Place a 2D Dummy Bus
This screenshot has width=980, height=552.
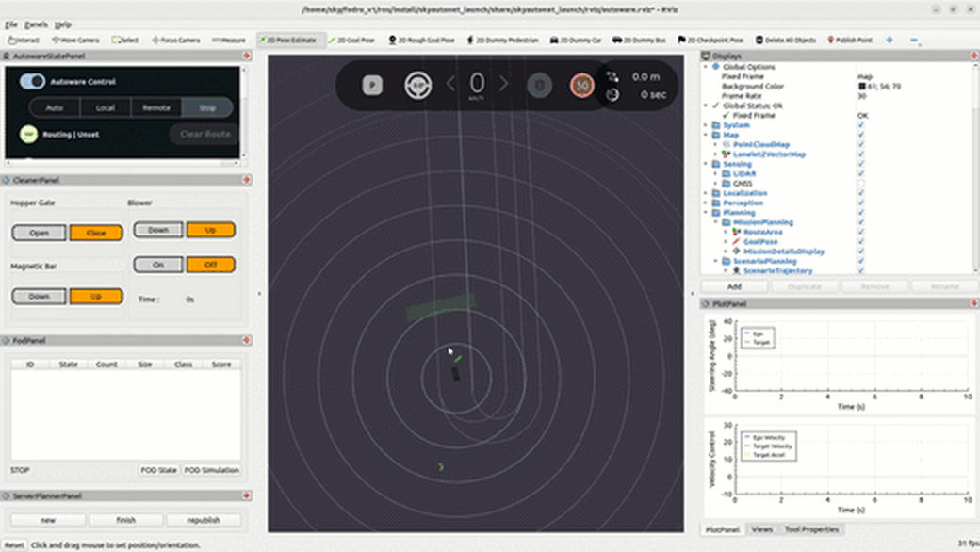640,40
